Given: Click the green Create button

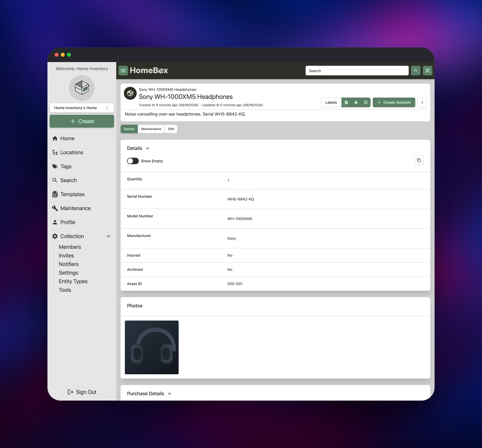Looking at the screenshot, I should (82, 121).
